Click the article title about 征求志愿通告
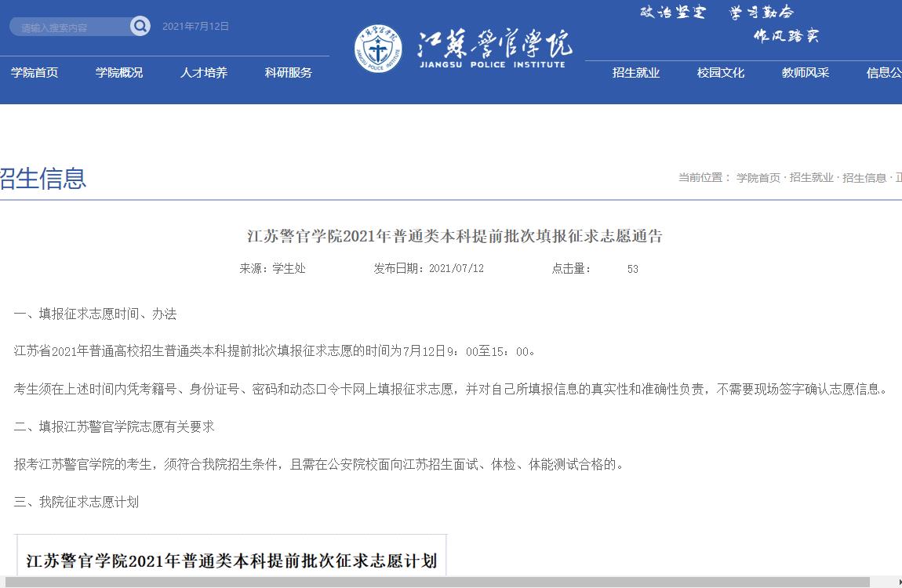This screenshot has height=588, width=902. click(x=455, y=236)
